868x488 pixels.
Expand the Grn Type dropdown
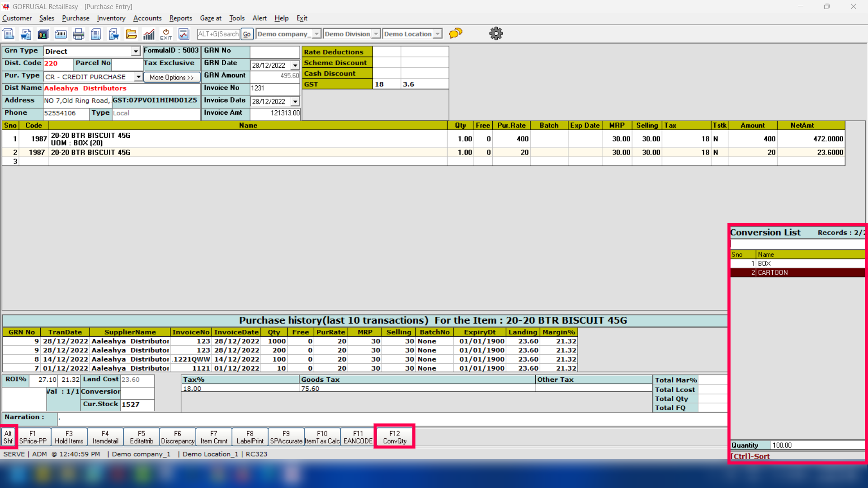(136, 52)
